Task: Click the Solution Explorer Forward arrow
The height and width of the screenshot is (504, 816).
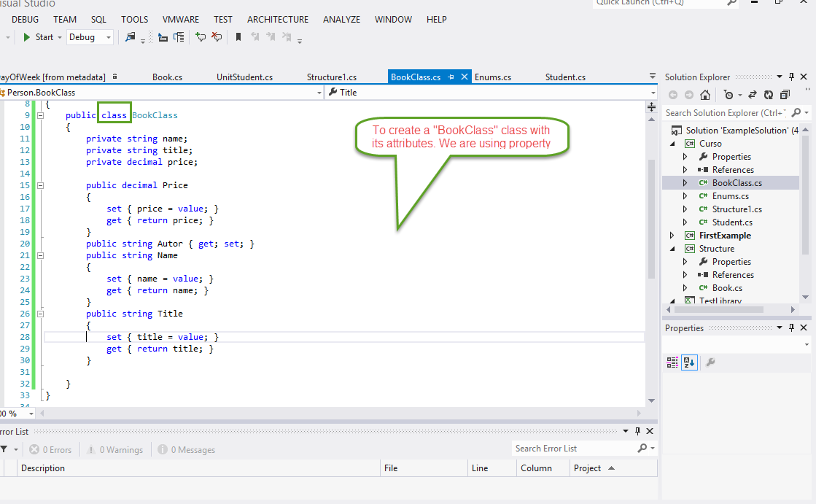Action: pos(689,95)
